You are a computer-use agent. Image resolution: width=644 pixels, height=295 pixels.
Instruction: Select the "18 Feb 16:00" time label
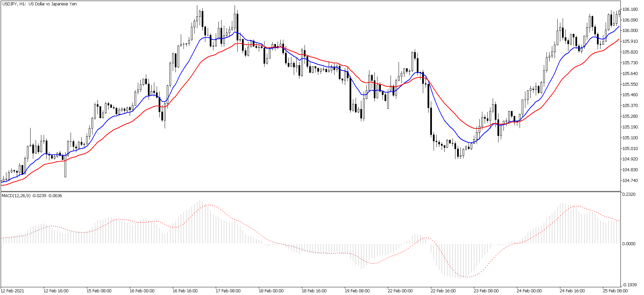click(x=314, y=291)
